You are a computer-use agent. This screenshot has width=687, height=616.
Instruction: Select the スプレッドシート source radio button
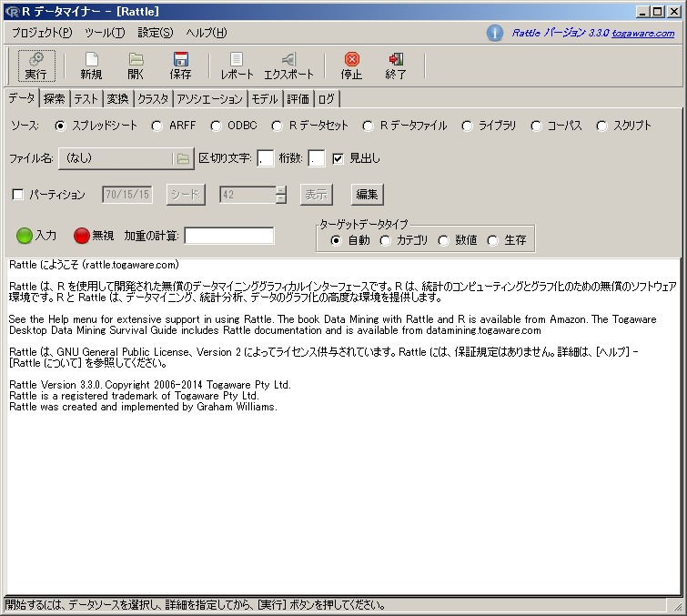point(60,126)
